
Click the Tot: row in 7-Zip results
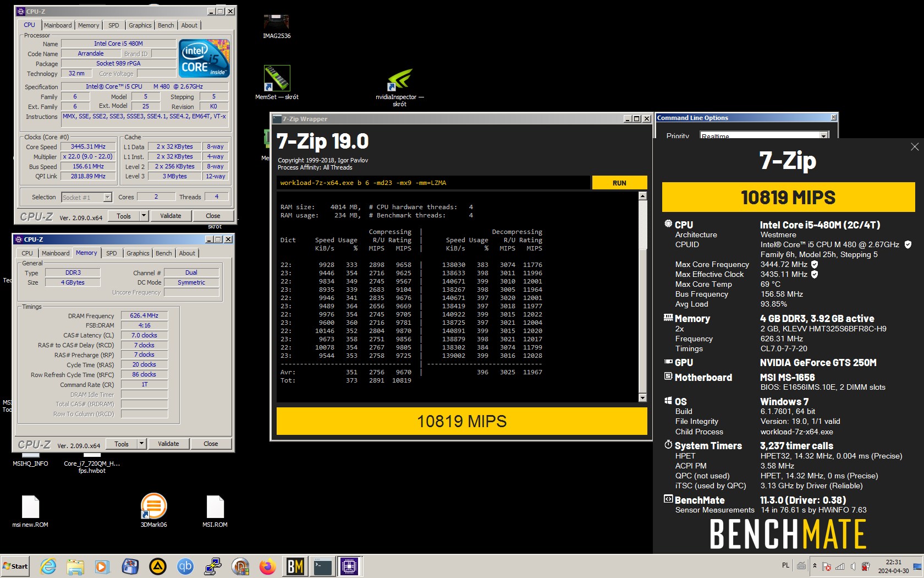pyautogui.click(x=346, y=380)
